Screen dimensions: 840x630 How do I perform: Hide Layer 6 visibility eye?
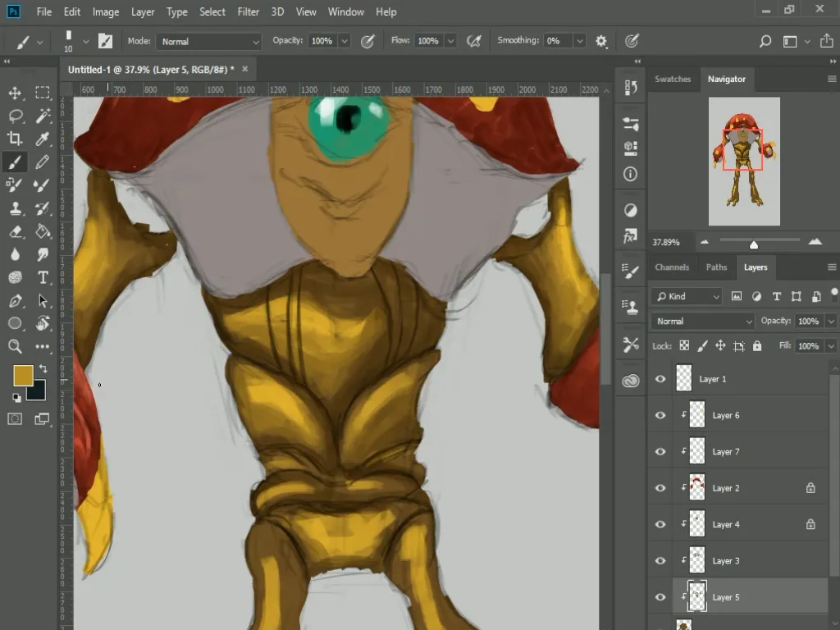[660, 416]
